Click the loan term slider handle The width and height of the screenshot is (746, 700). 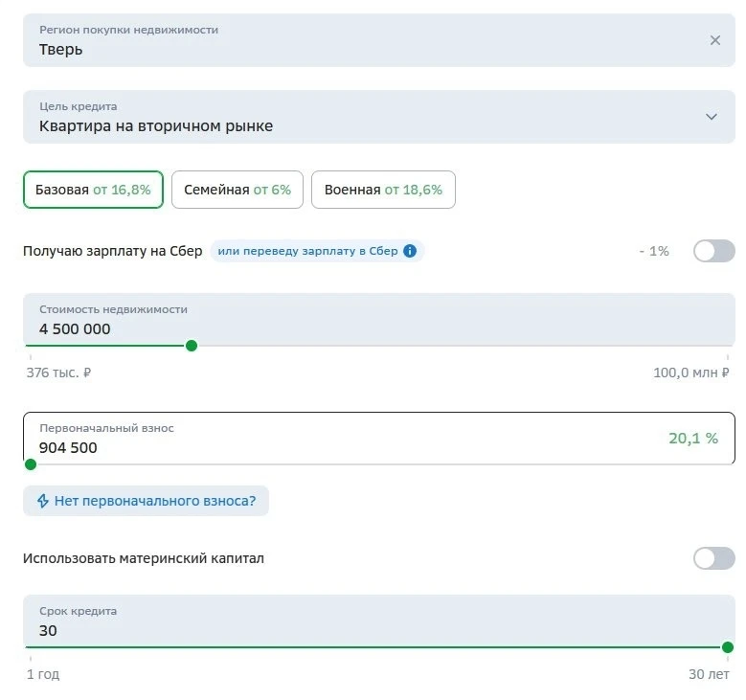(728, 647)
